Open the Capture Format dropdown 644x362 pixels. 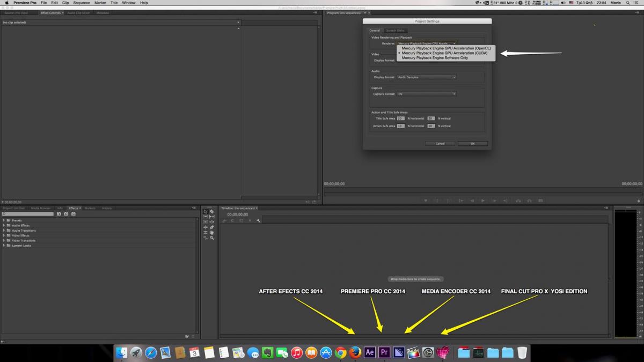(x=427, y=94)
